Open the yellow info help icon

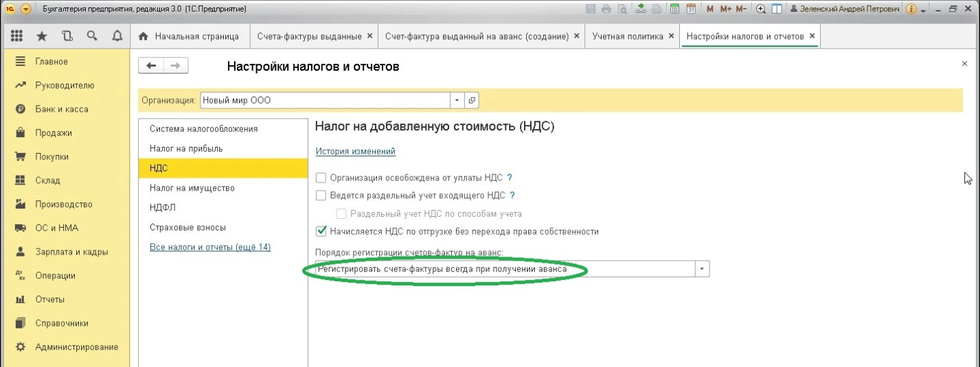tap(911, 10)
